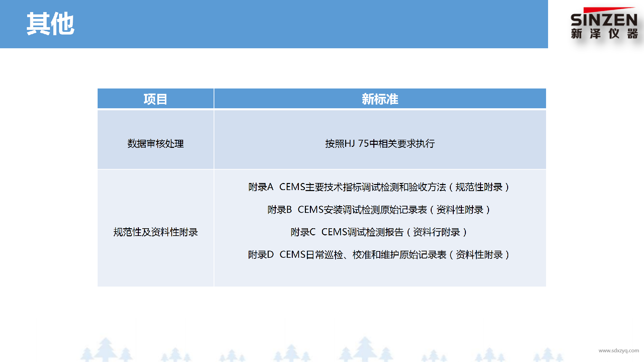Click the 新标准 table header
The height and width of the screenshot is (362, 644).
(x=380, y=99)
